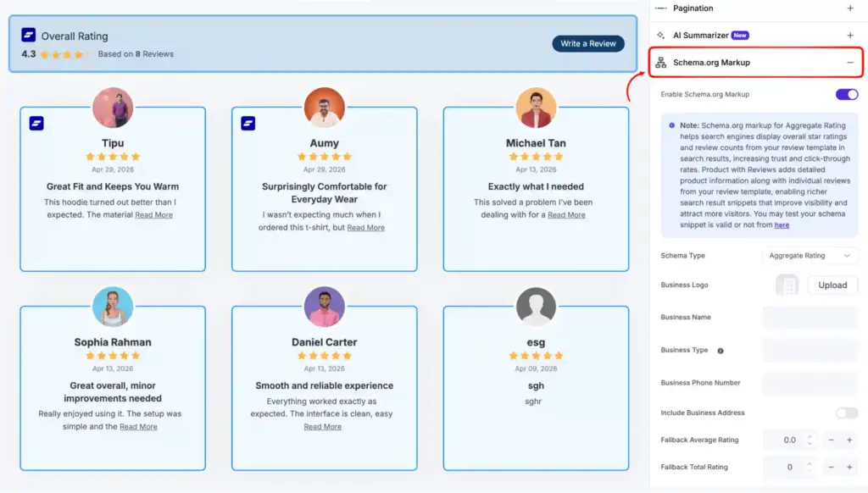The width and height of the screenshot is (868, 493).
Task: Click the Apr 09, 2026 date on esg's review
Action: coord(536,368)
